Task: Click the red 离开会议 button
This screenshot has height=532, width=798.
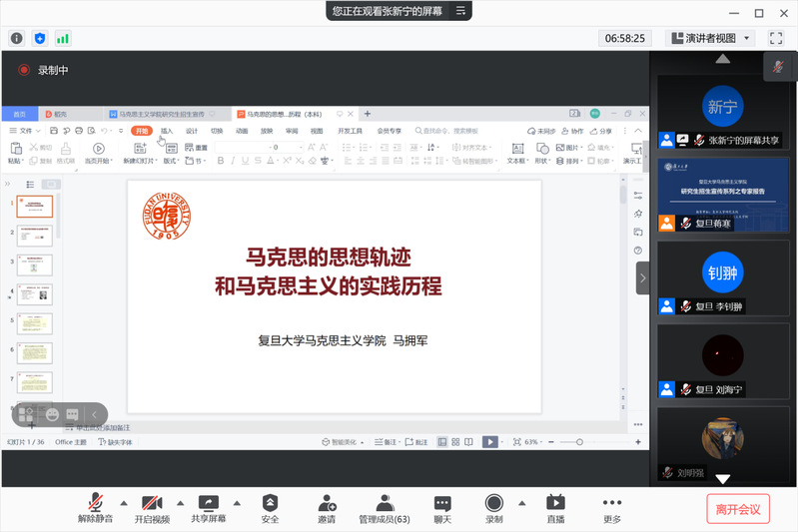Action: (x=738, y=509)
